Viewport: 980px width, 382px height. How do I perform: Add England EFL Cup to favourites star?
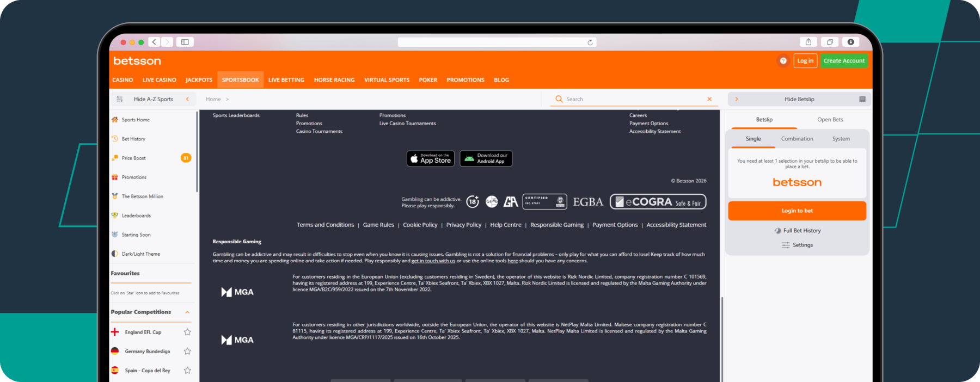(187, 332)
